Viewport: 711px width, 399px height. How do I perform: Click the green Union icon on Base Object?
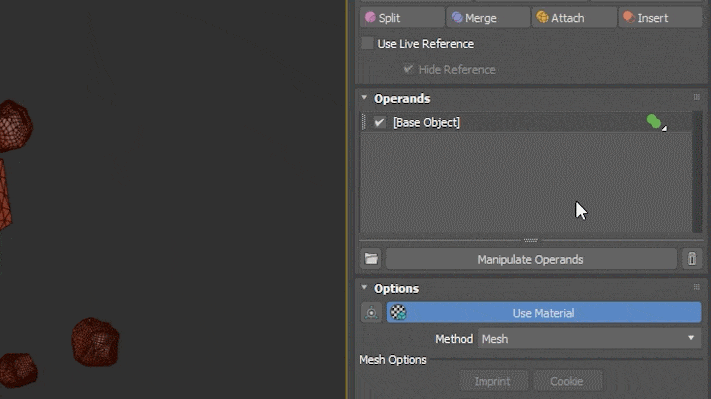coord(654,122)
